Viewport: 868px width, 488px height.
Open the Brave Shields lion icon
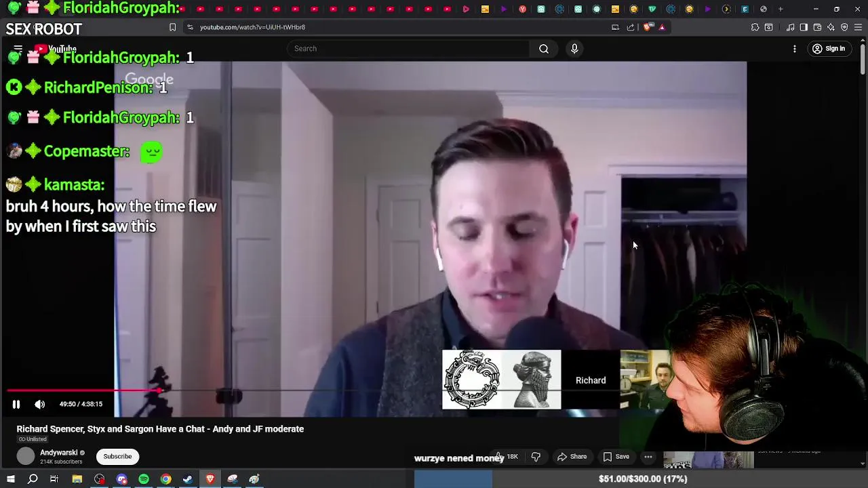[647, 27]
